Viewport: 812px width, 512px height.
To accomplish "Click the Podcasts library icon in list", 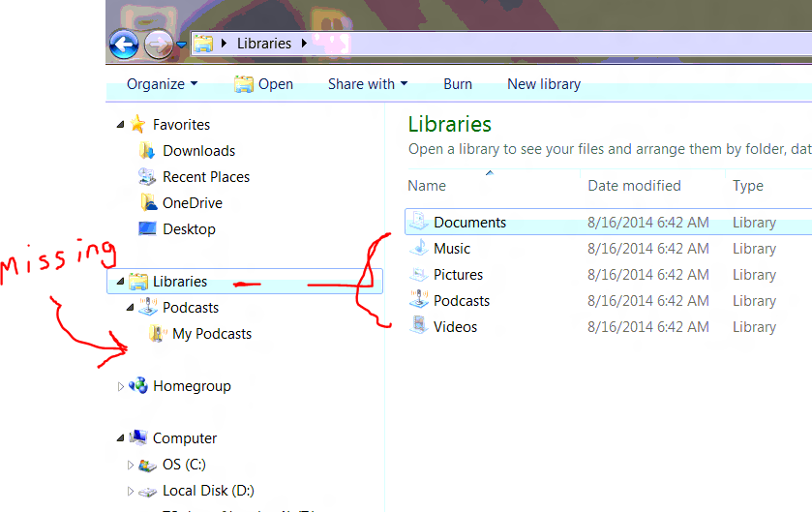I will point(418,300).
